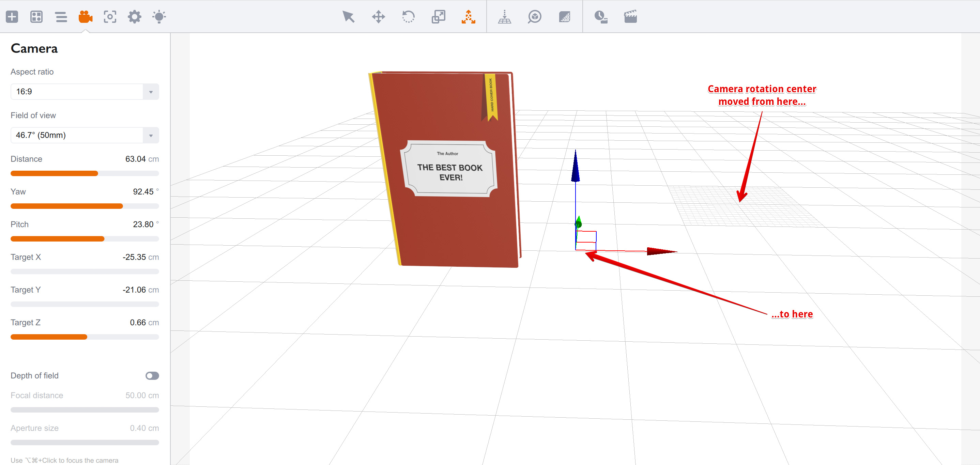This screenshot has width=980, height=465.
Task: Click the Yaw value 92.45
Action: pyautogui.click(x=143, y=192)
